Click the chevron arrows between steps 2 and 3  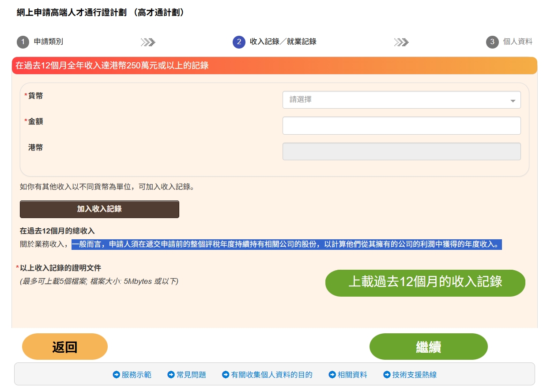401,42
